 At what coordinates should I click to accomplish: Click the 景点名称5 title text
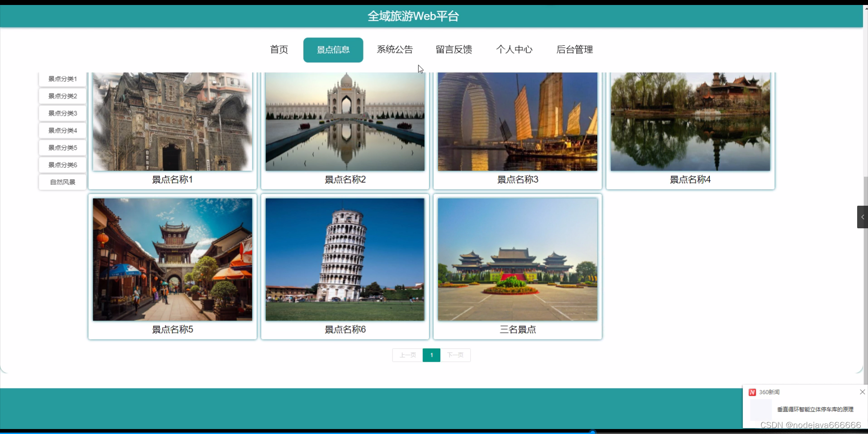pyautogui.click(x=172, y=330)
